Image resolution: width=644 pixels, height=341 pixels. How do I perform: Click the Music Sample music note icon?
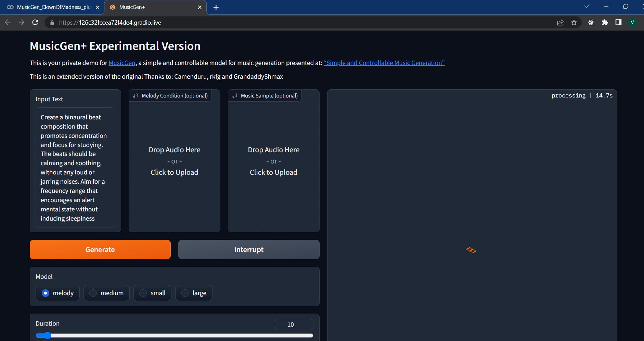(x=235, y=96)
